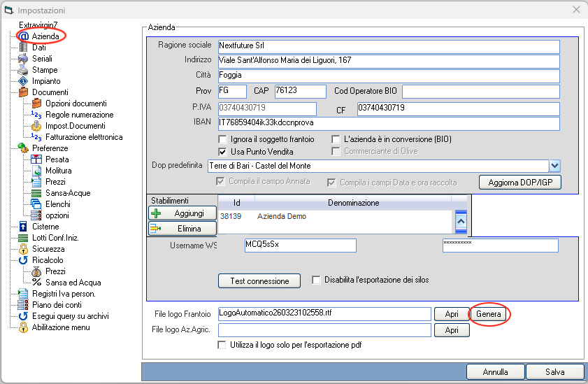Click the Molitura icon
The height and width of the screenshot is (384, 588).
[x=37, y=171]
